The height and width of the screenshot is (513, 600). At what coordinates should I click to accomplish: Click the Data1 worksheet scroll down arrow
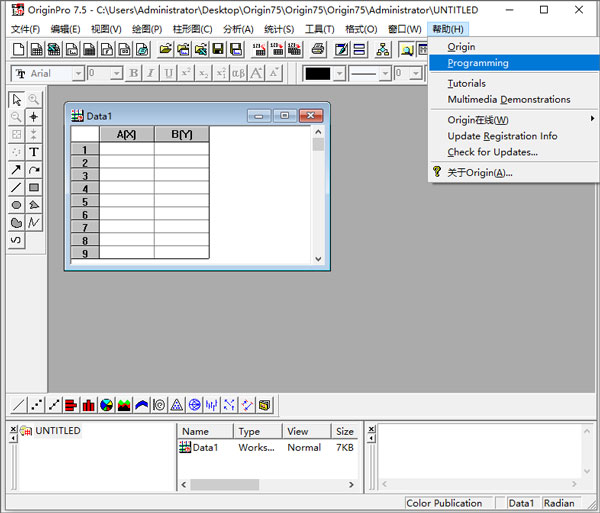point(318,259)
